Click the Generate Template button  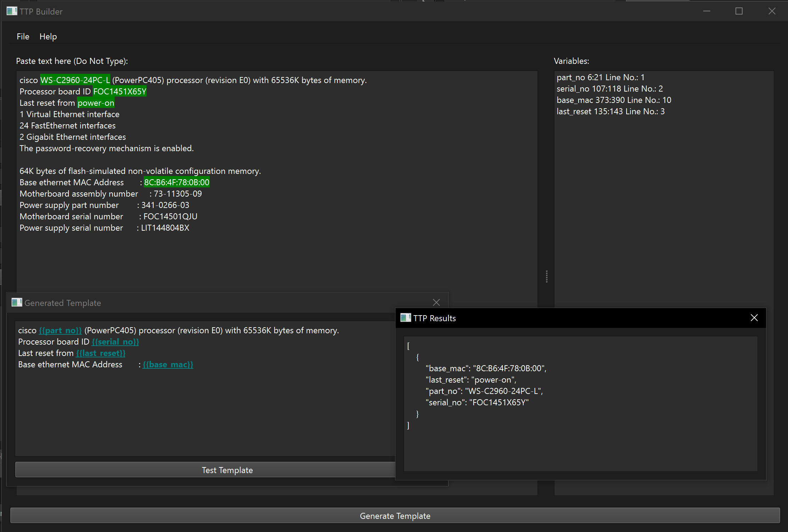(395, 516)
